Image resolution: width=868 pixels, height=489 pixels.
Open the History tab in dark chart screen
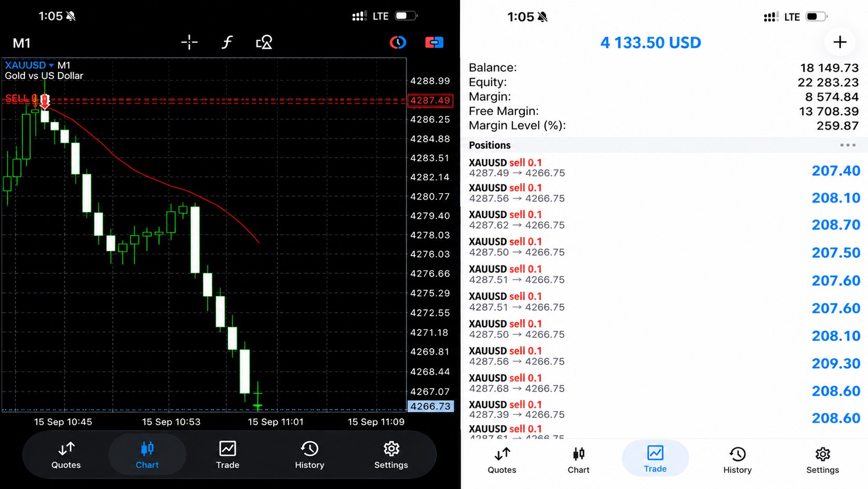(x=309, y=455)
